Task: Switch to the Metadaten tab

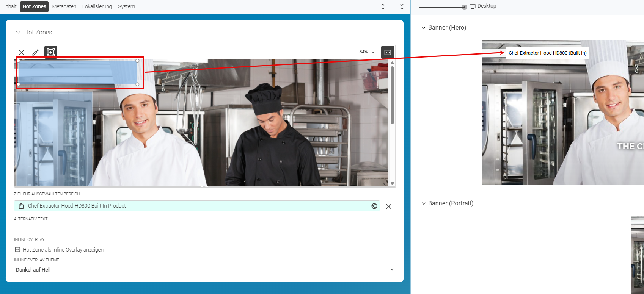Action: coord(64,6)
